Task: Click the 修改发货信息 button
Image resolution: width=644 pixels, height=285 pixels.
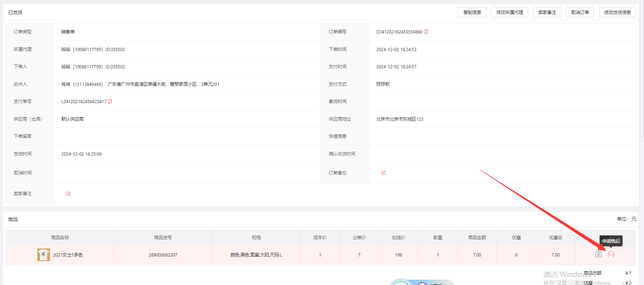Action: click(617, 12)
